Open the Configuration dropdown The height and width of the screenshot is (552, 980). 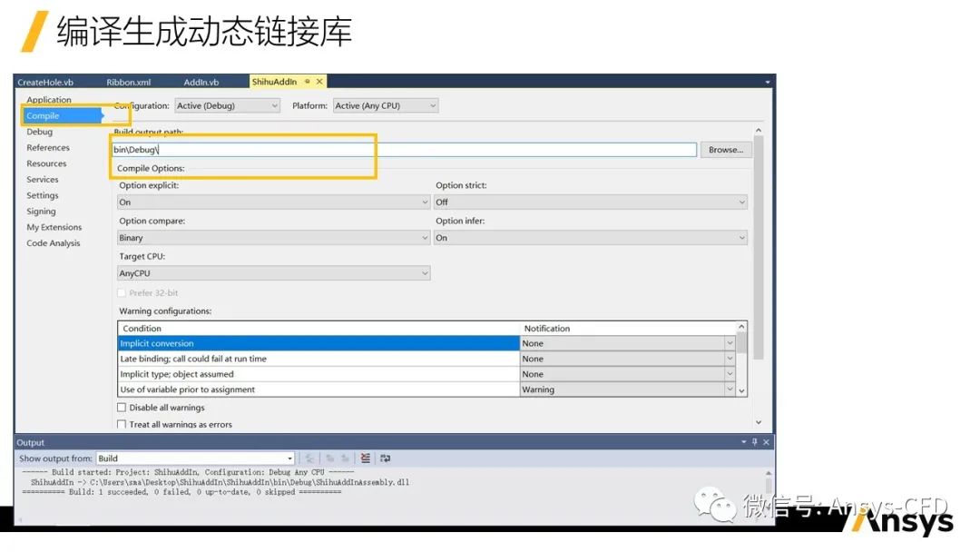coord(227,105)
